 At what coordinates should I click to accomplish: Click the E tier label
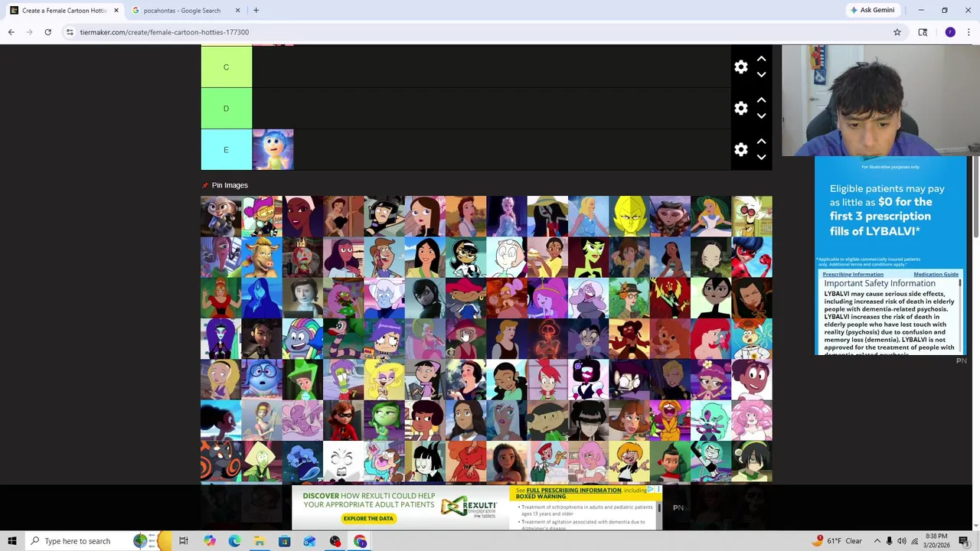click(x=226, y=149)
